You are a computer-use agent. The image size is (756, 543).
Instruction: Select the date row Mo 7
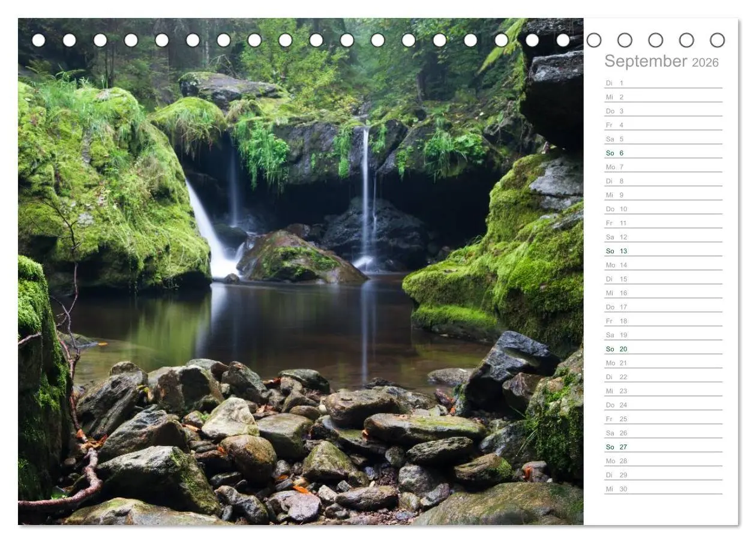pyautogui.click(x=663, y=167)
